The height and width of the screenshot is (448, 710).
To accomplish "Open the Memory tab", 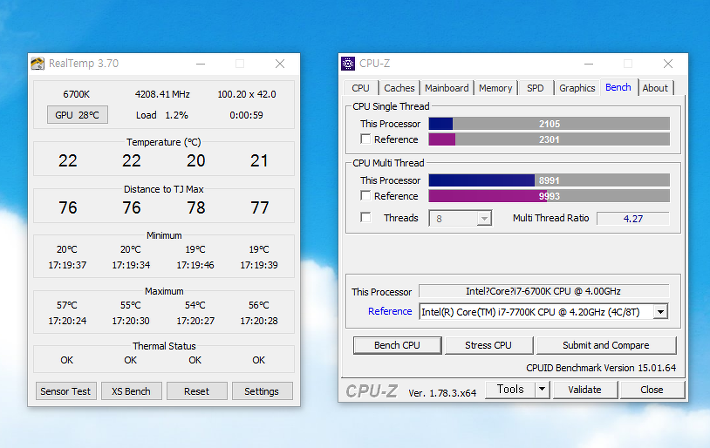I will [495, 88].
